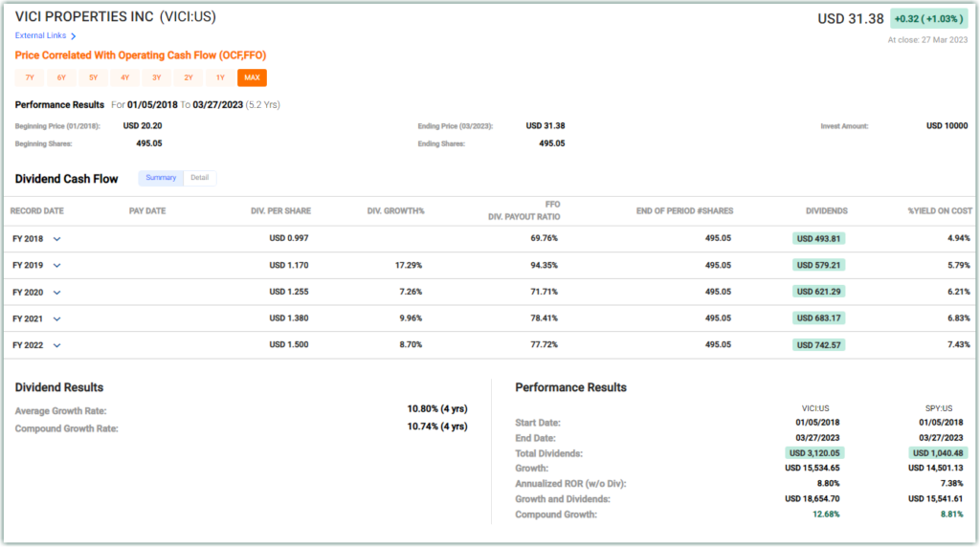
Task: Select the 3Y time range button
Action: [x=157, y=77]
